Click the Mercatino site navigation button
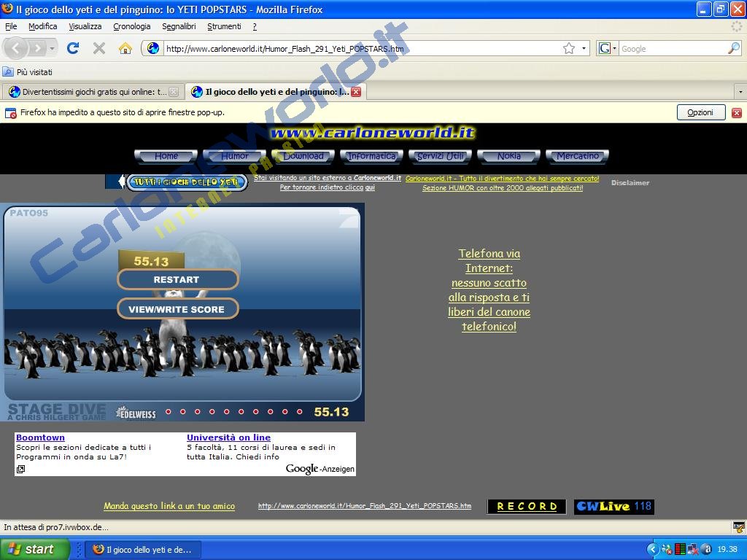Viewport: 747px width, 560px height. point(578,156)
